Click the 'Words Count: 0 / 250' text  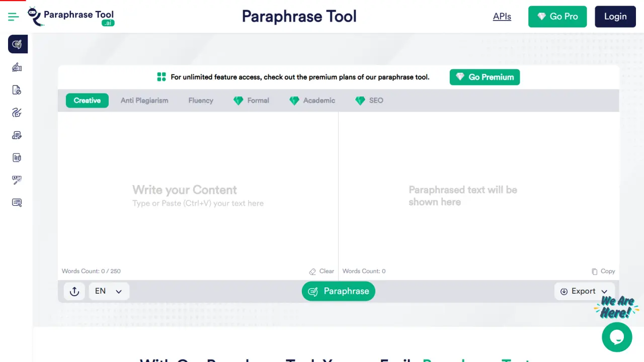[x=91, y=271]
